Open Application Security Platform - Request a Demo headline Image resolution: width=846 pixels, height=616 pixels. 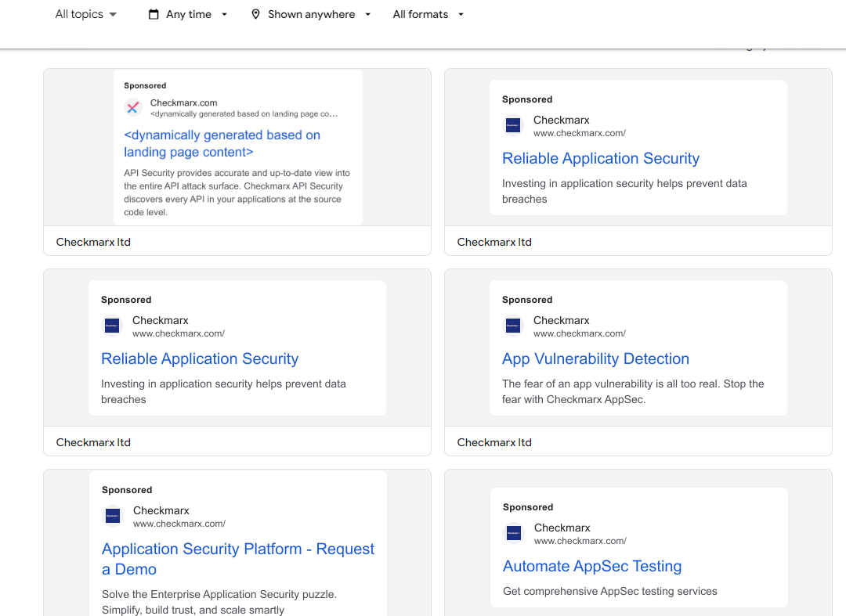pos(238,559)
